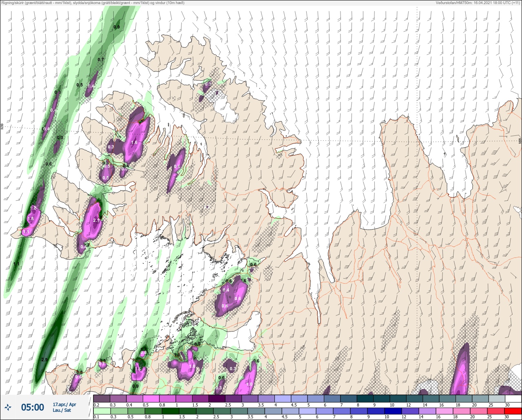The image size is (522, 420).
Task: Click the '0.1' label under the bottom legend row
Action: tap(96, 417)
